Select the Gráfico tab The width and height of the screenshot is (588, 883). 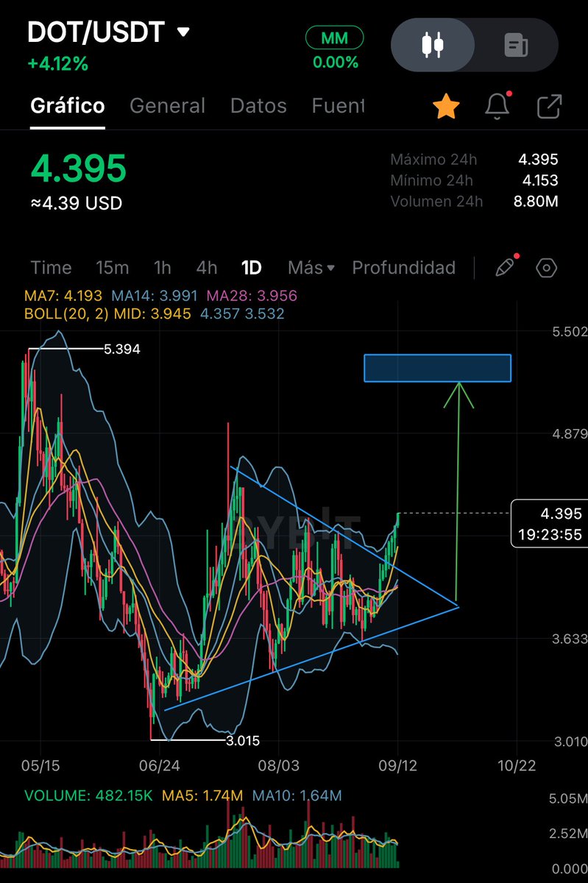click(68, 106)
